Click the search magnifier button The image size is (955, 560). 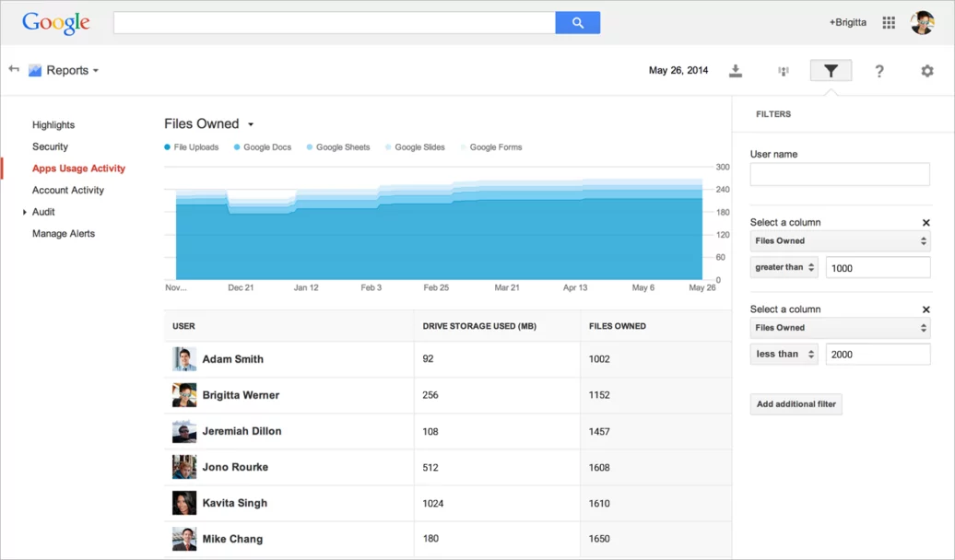click(578, 21)
